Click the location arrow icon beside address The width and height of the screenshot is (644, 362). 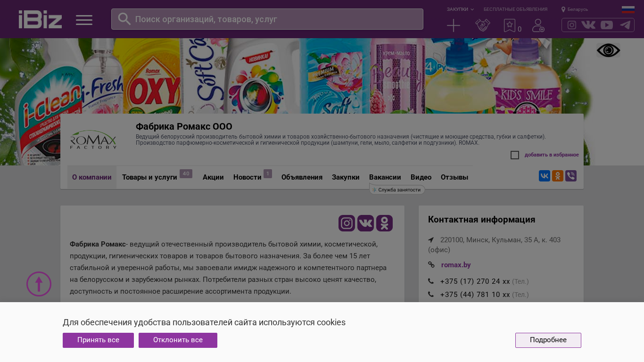click(x=431, y=240)
